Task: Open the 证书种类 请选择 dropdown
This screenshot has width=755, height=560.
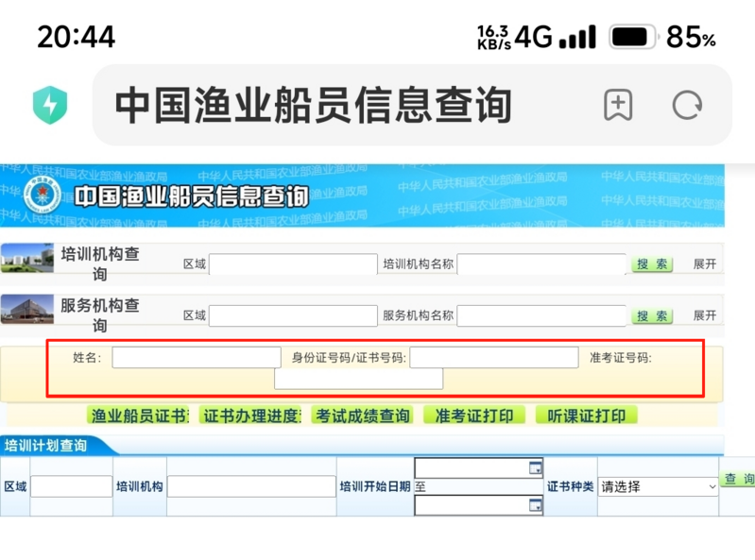Action: [x=658, y=487]
